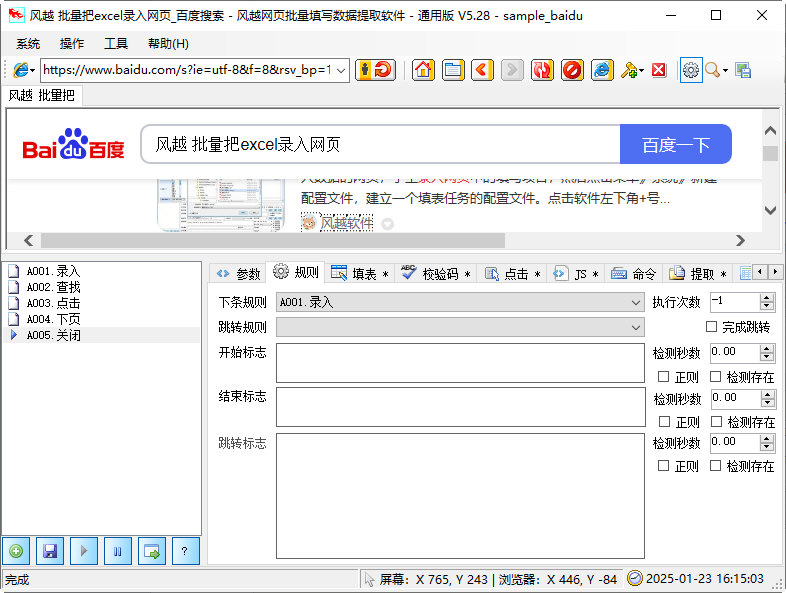Click the clock icon in status bar

[x=635, y=578]
